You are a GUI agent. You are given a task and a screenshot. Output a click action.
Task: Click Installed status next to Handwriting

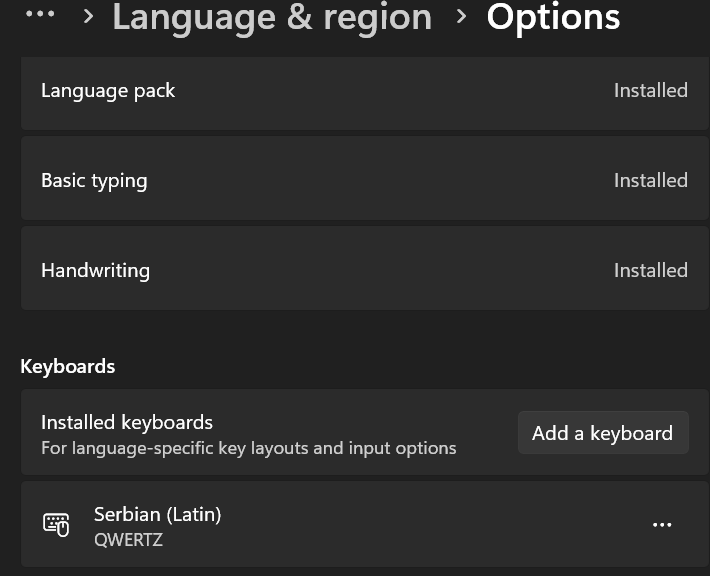tap(650, 271)
